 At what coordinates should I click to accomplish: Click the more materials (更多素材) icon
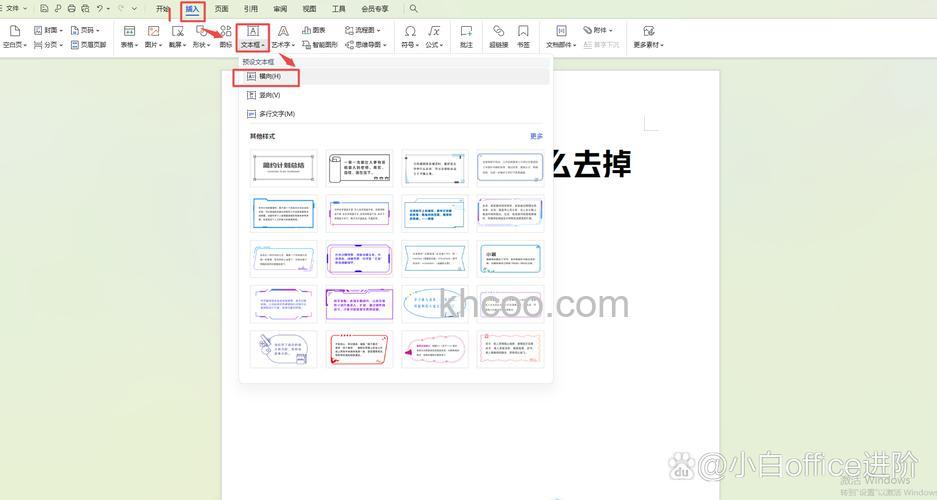[x=648, y=31]
